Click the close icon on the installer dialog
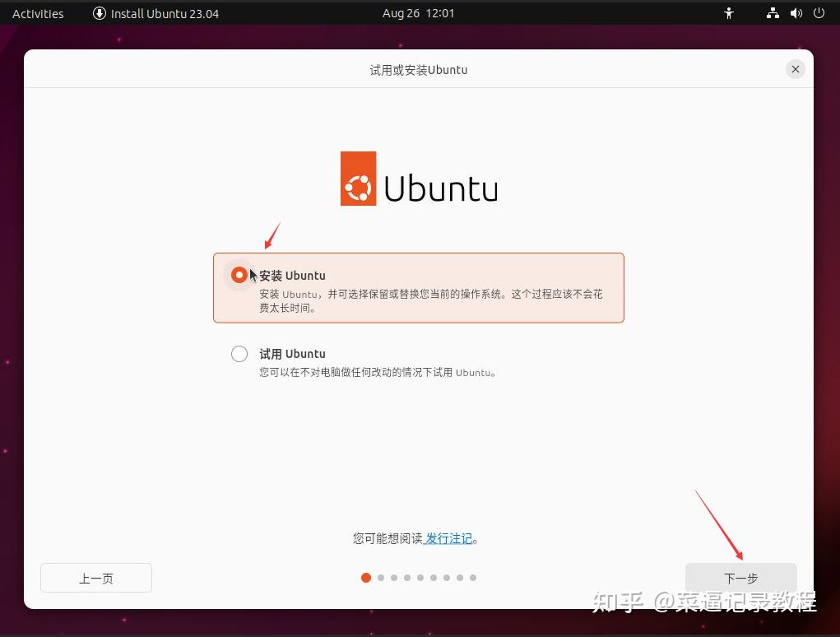This screenshot has width=840, height=637. coord(795,69)
